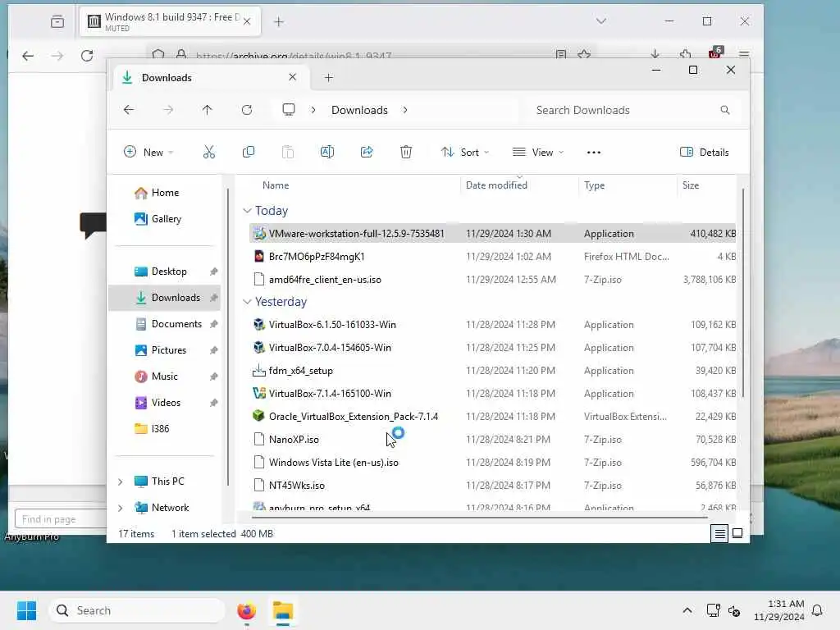Click the Search Downloads field
This screenshot has height=630, width=840.
coord(632,110)
